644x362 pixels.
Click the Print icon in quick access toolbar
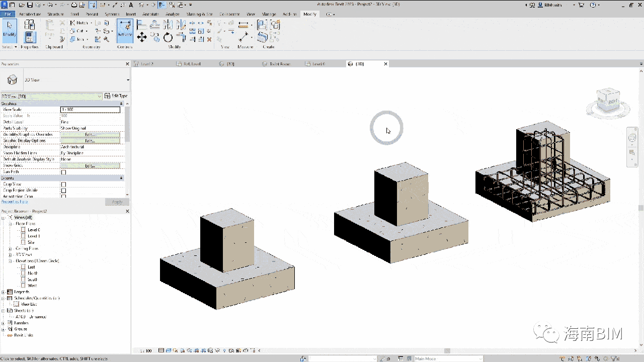[74, 5]
